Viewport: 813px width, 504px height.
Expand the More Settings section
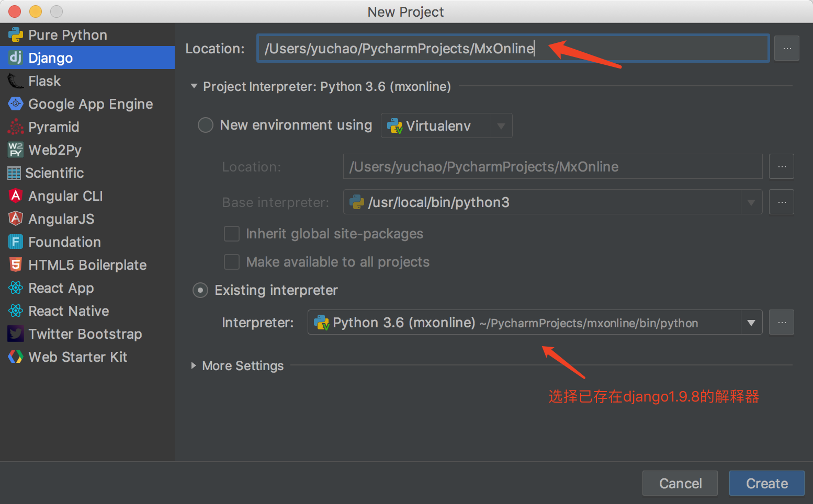pyautogui.click(x=194, y=366)
